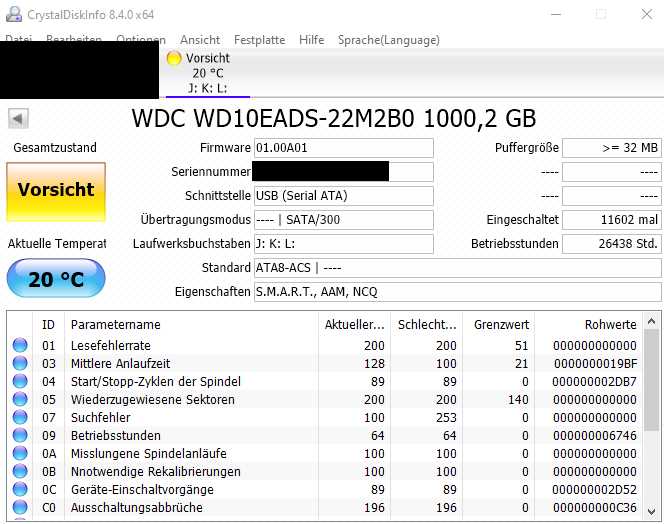The image size is (664, 524).
Task: Select the Wiederzugewiesene Sektoren row text
Action: [x=152, y=399]
